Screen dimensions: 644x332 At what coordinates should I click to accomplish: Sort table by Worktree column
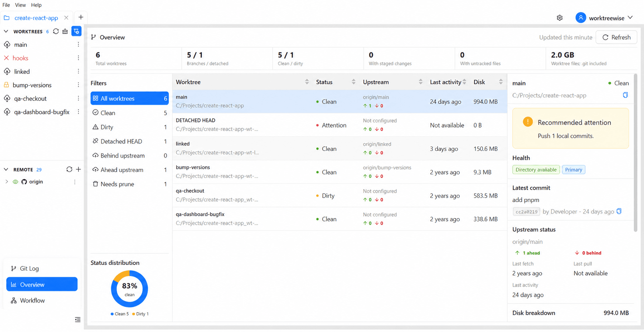click(307, 82)
